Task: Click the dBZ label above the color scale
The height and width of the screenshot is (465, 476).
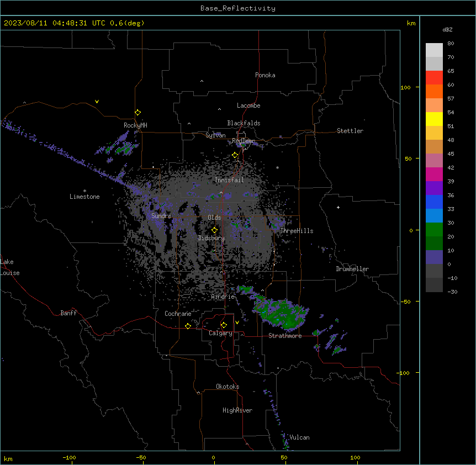Action: (447, 29)
